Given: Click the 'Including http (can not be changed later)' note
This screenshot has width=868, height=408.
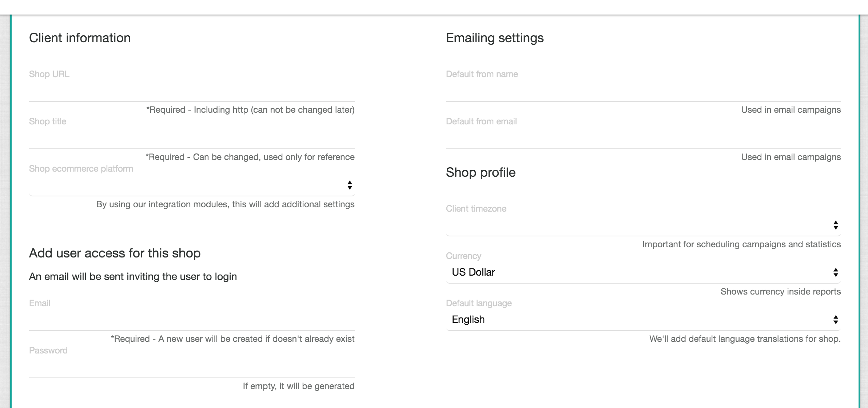Looking at the screenshot, I should [274, 110].
